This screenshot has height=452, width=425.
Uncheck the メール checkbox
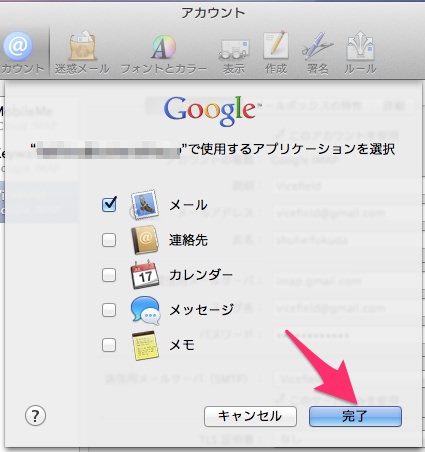point(109,204)
